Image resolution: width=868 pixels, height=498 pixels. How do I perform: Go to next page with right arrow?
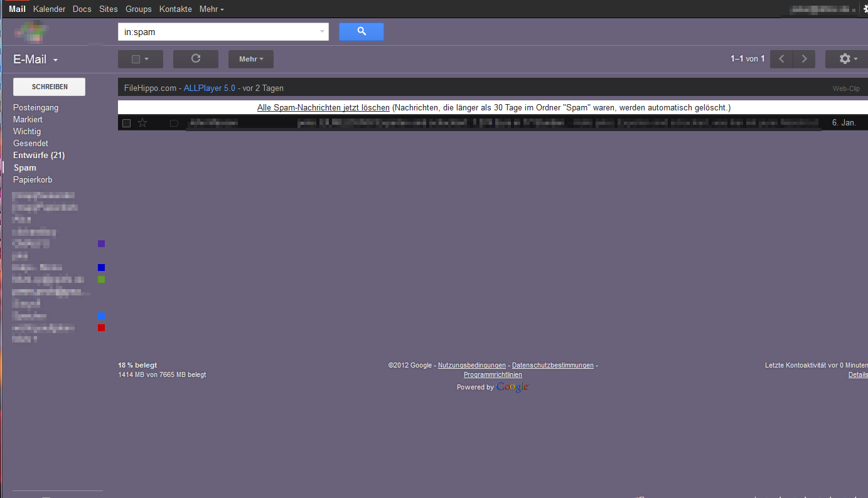(804, 59)
